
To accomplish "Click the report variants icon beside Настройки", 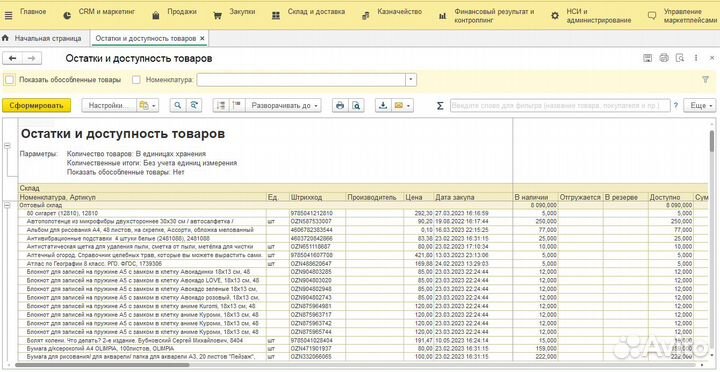I will pos(144,106).
